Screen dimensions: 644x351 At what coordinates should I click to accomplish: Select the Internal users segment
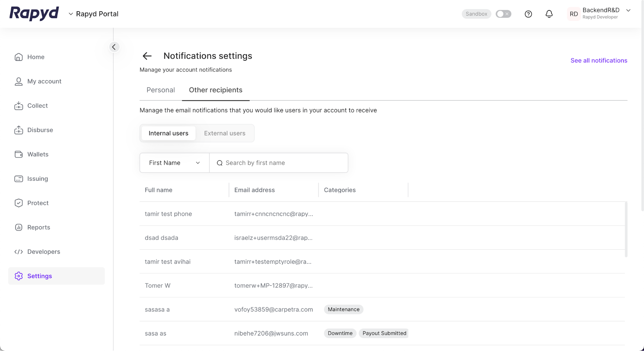[x=168, y=133]
